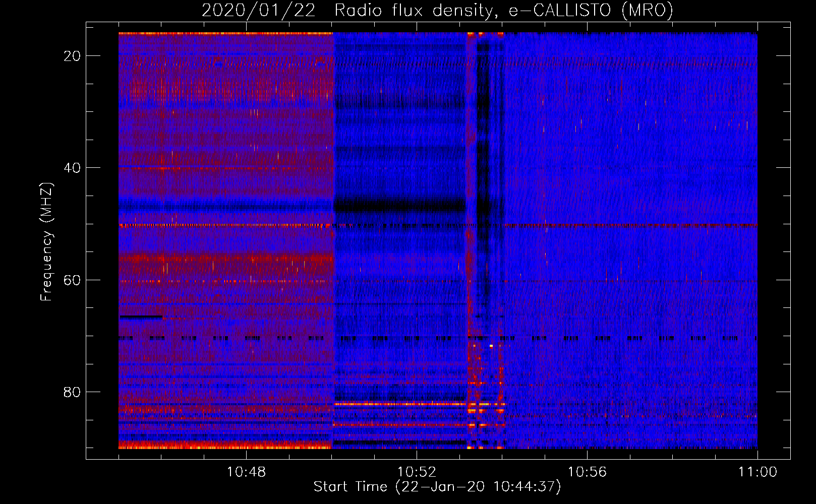816x504 pixels.
Task: Click the 60 MHz frequency tick label
Action: 73,280
